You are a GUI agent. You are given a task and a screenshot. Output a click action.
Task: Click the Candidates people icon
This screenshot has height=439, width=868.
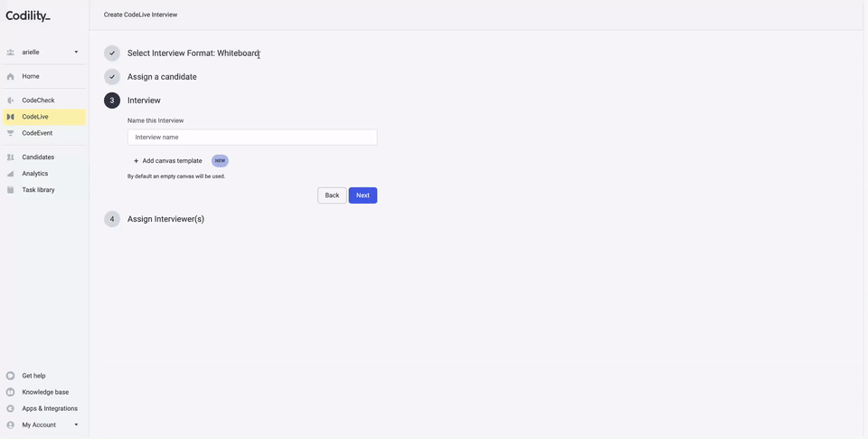click(11, 157)
